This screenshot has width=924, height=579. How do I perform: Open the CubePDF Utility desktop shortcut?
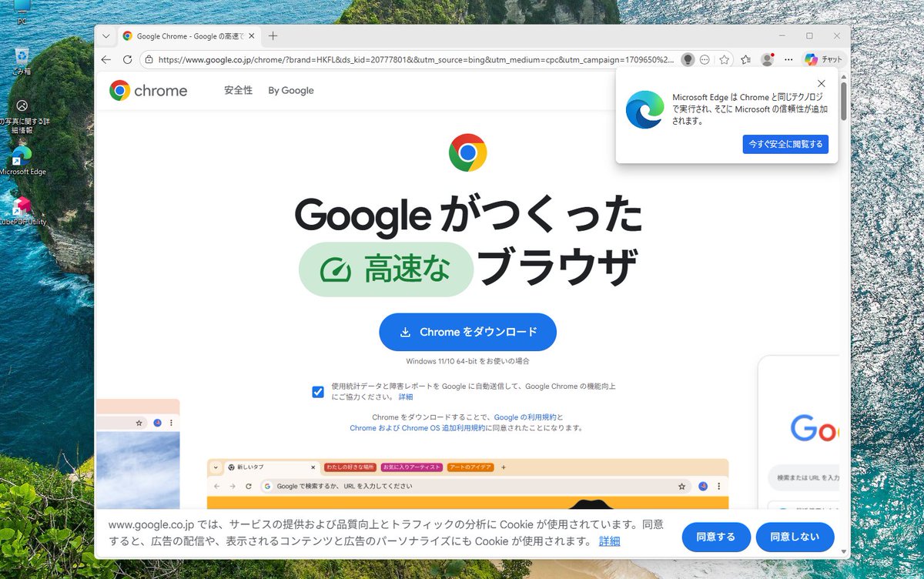22,210
